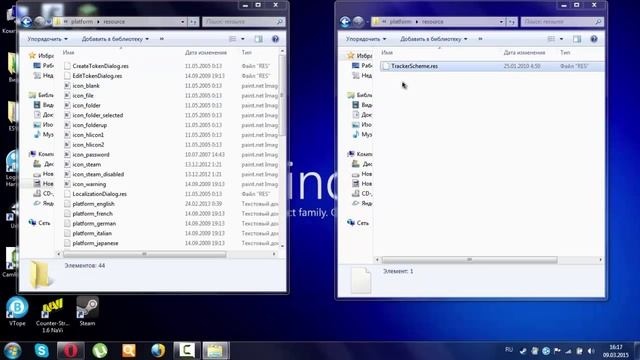Image resolution: width=640 pixels, height=360 pixels.
Task: Click the Windows Start orb
Action: coord(12,351)
